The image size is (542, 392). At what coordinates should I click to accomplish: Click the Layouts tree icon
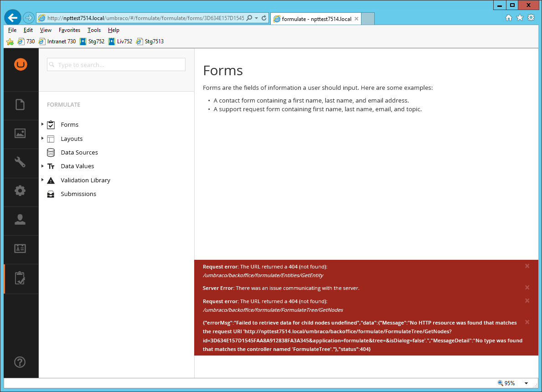pos(51,139)
